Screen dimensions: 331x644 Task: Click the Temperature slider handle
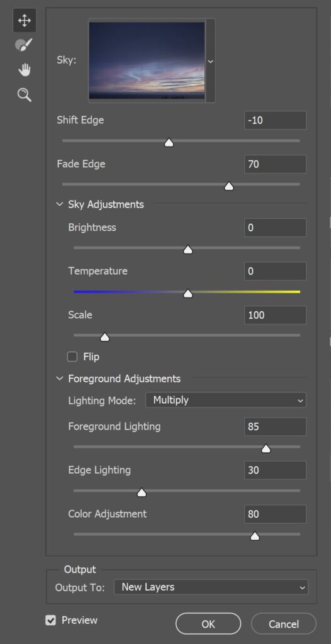click(x=188, y=293)
